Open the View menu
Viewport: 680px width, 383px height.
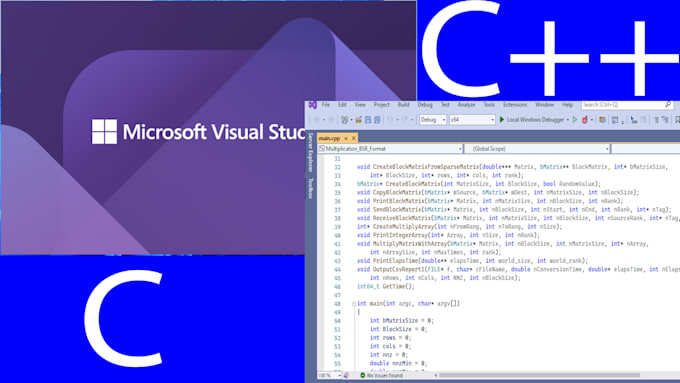click(360, 105)
